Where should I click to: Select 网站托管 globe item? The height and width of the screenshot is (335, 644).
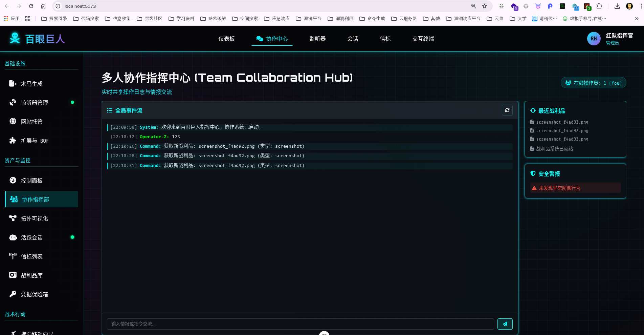31,122
